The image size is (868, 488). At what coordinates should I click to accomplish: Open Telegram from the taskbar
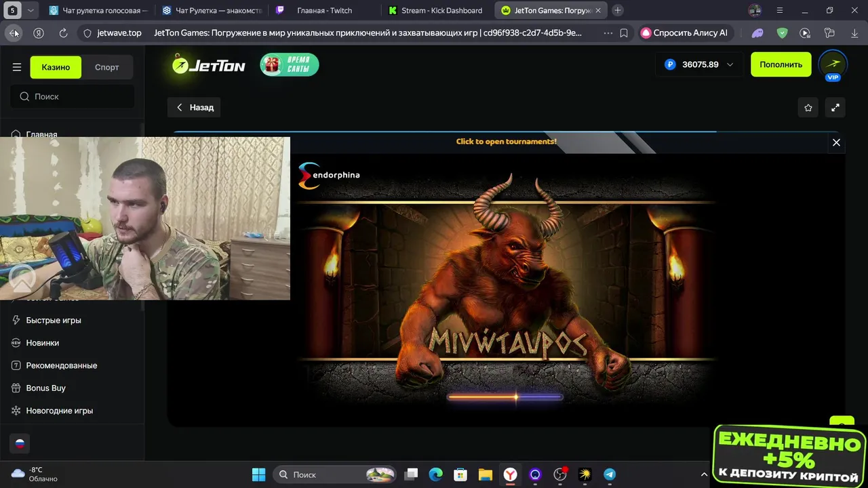coord(610,474)
